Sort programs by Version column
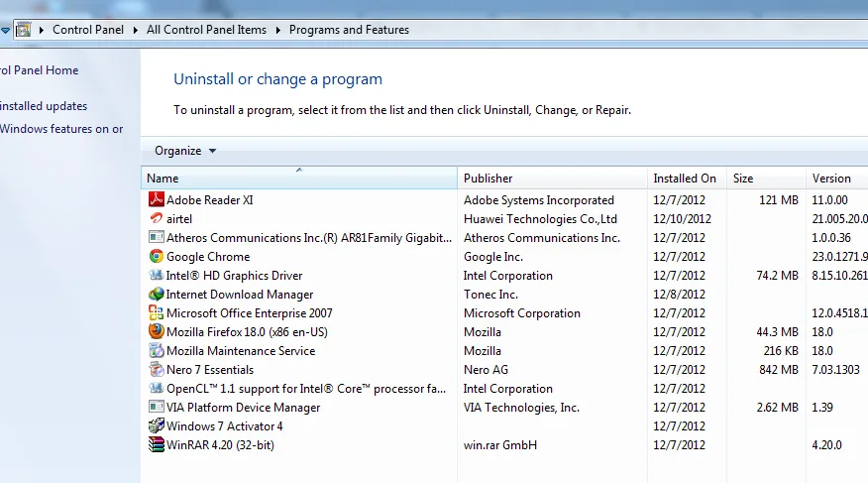The height and width of the screenshot is (483, 868). click(837, 178)
